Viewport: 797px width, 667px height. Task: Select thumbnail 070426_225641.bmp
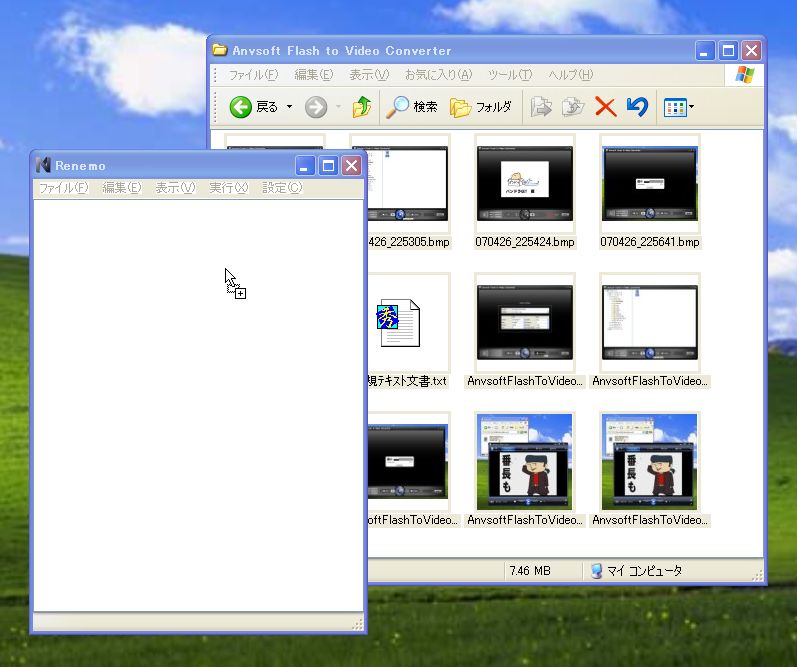[650, 184]
